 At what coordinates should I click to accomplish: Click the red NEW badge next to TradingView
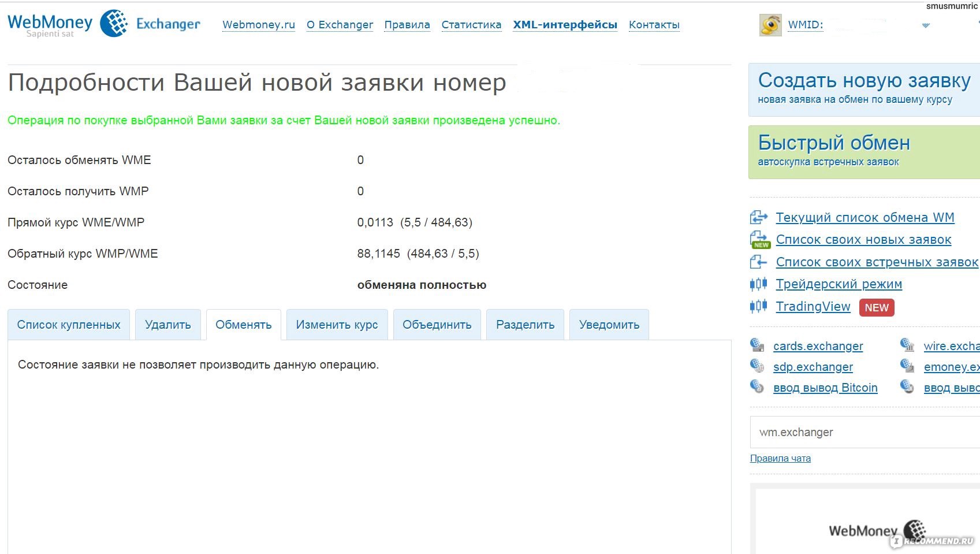(x=877, y=308)
